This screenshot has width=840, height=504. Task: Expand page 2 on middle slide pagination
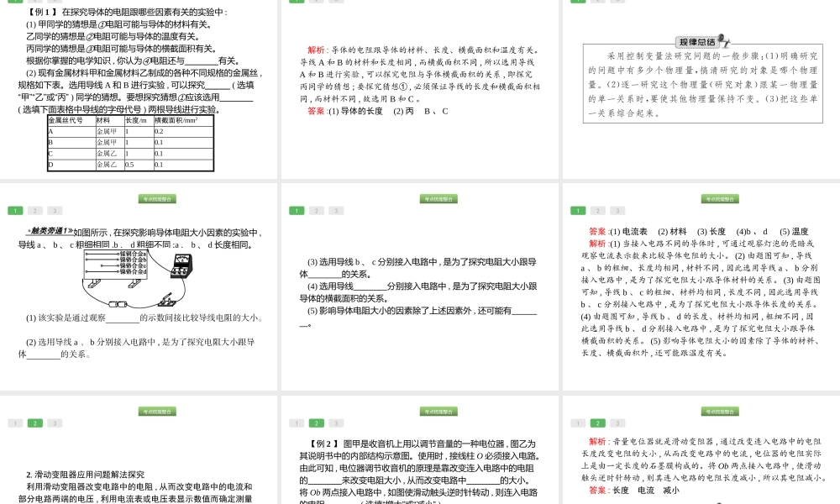click(x=317, y=211)
